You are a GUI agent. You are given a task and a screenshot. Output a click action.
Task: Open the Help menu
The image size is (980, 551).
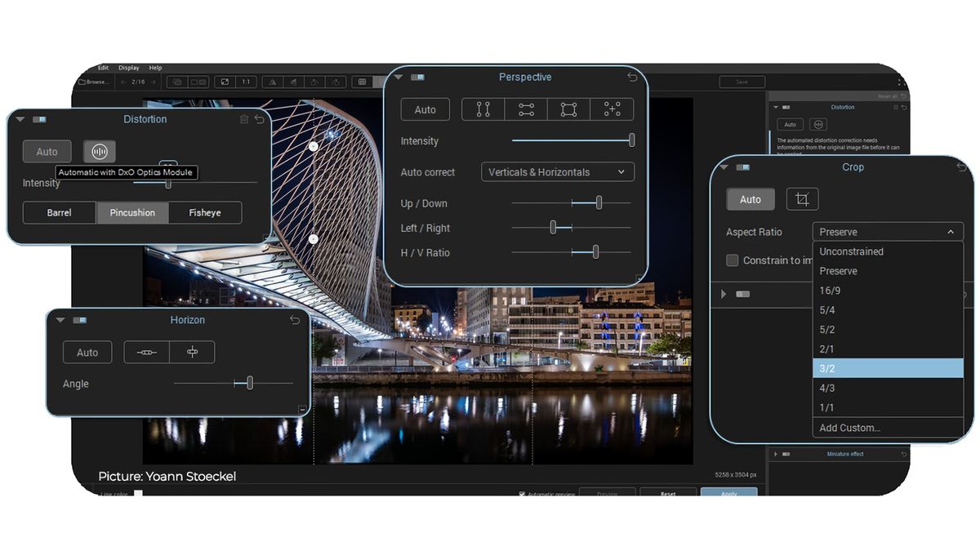tap(155, 68)
